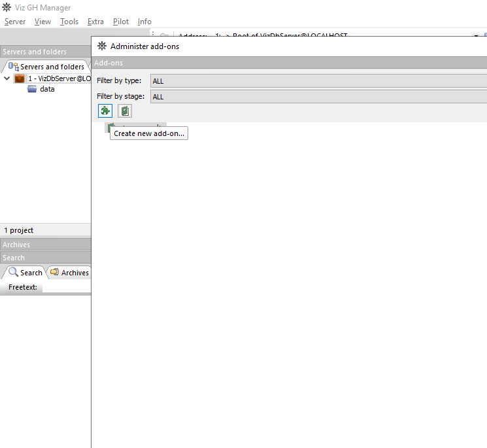Open the Extra menu
487x448 pixels.
95,22
